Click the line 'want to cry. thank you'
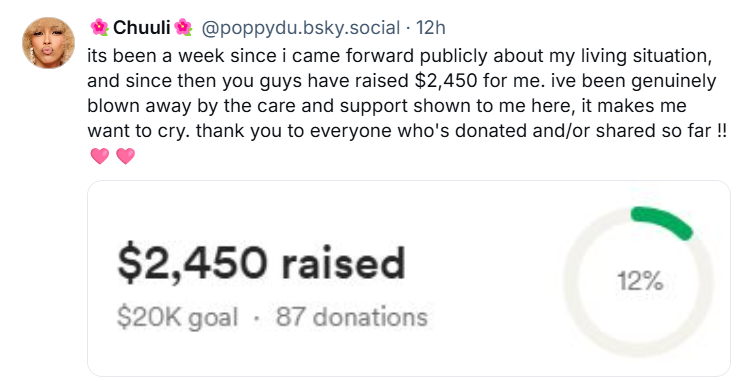The width and height of the screenshot is (745, 381). (407, 130)
